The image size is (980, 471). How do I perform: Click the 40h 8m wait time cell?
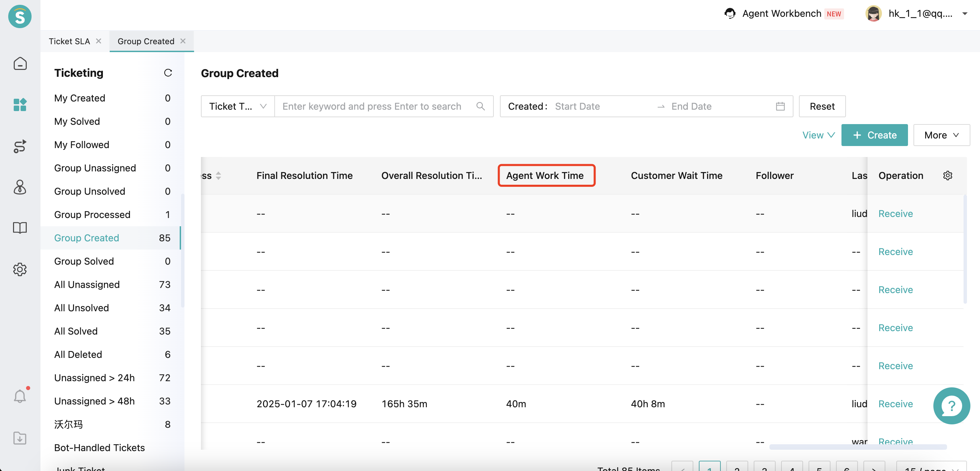point(648,404)
